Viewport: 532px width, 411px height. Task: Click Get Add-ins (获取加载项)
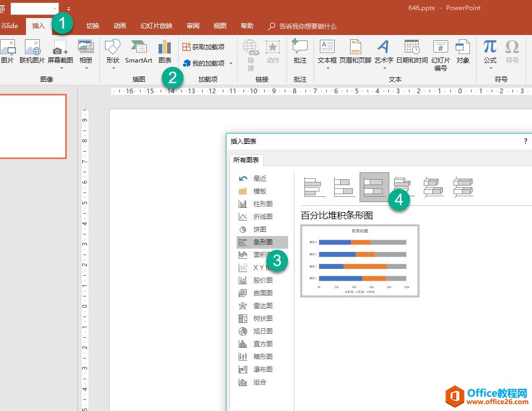204,47
